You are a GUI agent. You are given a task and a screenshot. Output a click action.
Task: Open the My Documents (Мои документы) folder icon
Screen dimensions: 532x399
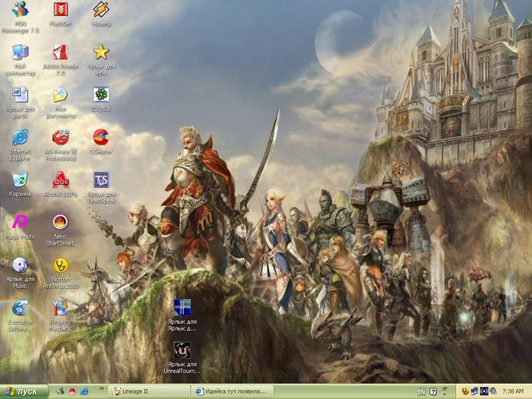(60, 95)
